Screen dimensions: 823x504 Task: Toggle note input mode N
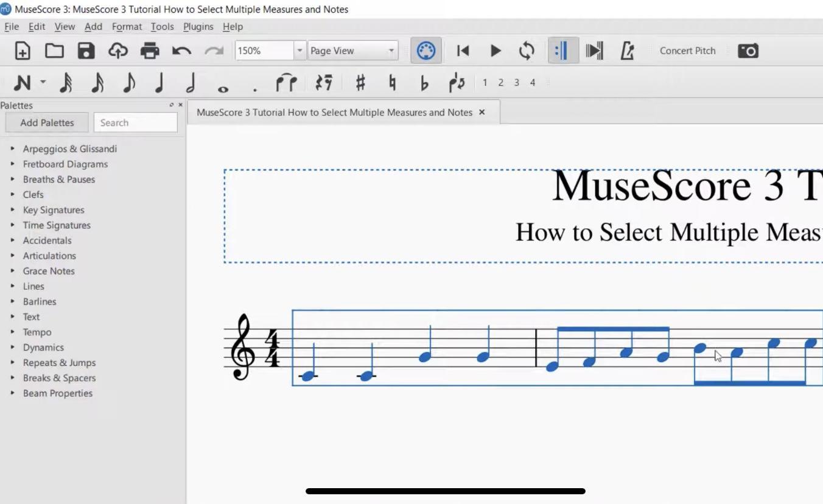click(23, 82)
